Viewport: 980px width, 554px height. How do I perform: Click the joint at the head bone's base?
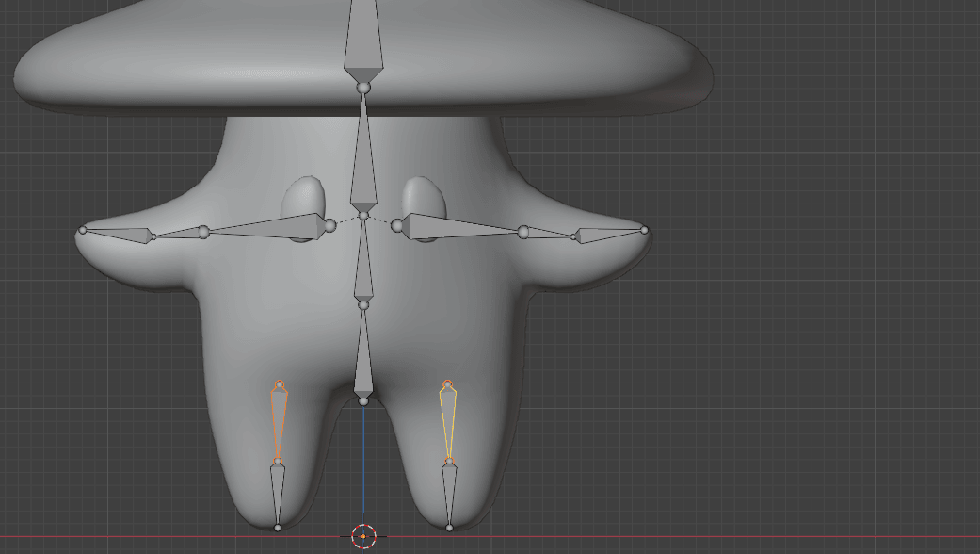coord(363,88)
